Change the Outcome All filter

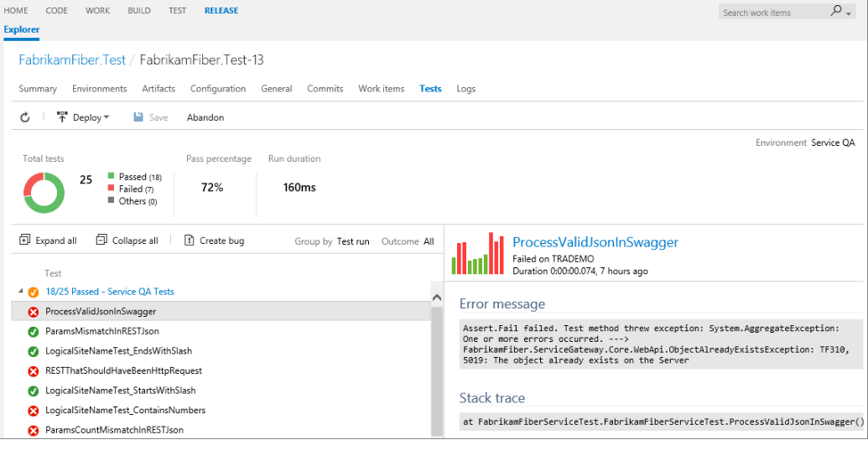(429, 241)
